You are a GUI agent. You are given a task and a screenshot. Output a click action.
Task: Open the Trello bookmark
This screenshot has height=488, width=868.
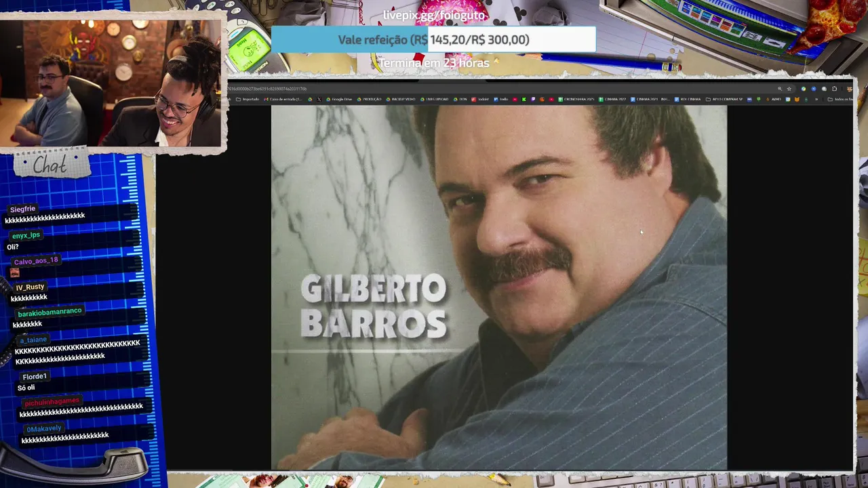pyautogui.click(x=501, y=99)
